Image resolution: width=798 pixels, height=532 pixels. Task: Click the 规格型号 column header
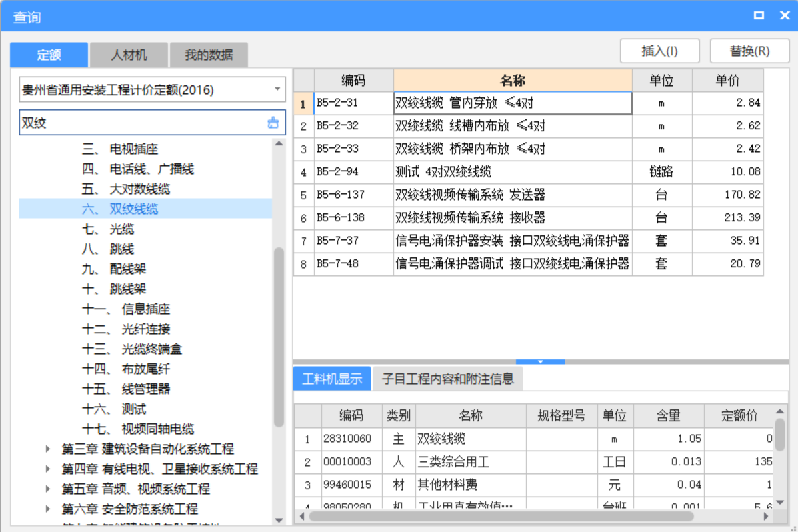[x=562, y=416]
